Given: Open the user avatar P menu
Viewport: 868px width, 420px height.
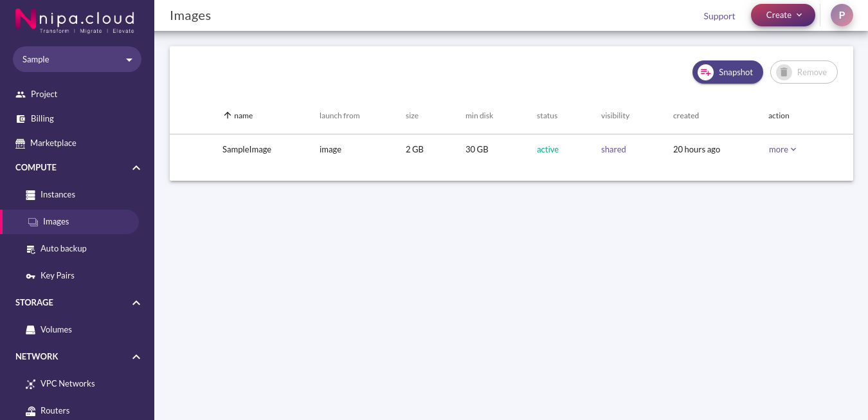Looking at the screenshot, I should (842, 15).
